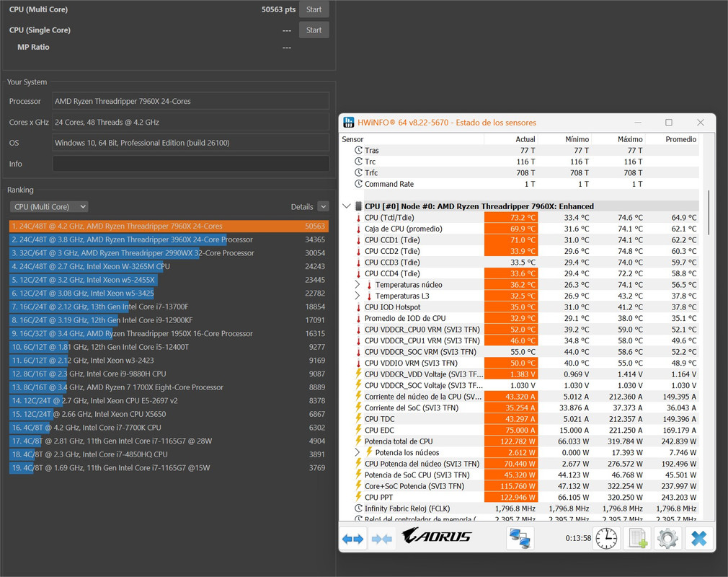This screenshot has height=577, width=728.
Task: Minimize the HWiNFO sensors window
Action: click(x=638, y=122)
